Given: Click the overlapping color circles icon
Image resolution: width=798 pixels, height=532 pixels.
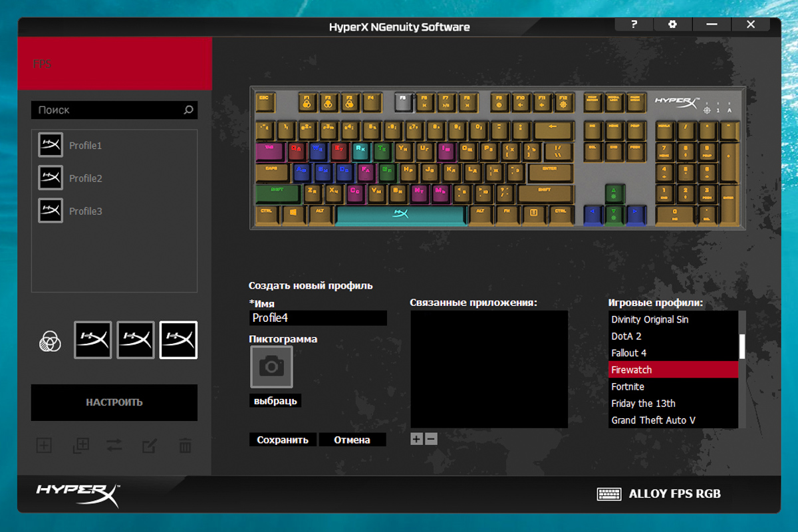Looking at the screenshot, I should [x=50, y=341].
